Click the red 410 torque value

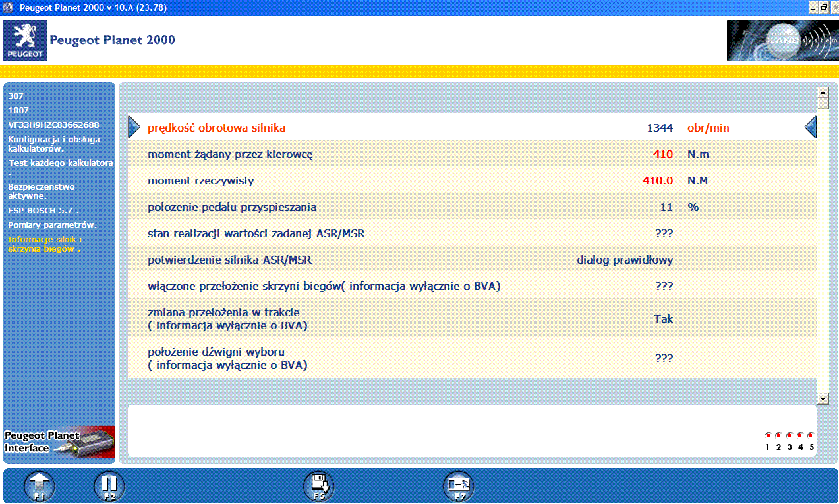pos(663,154)
